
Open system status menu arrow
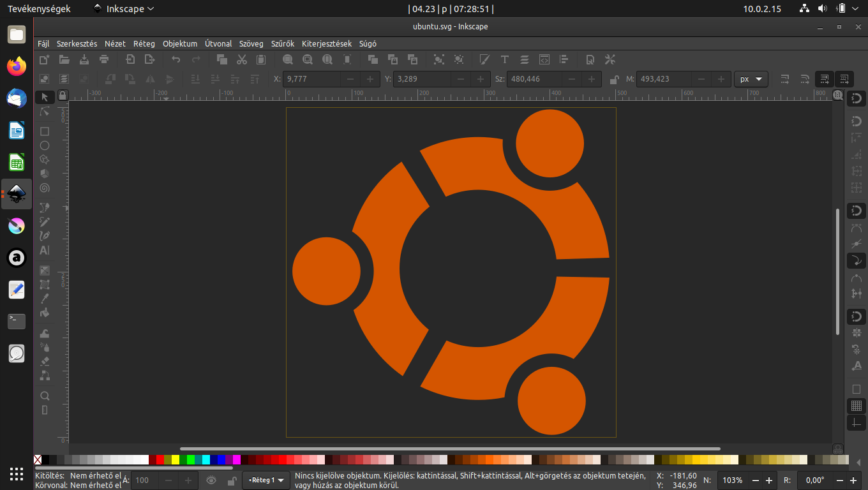855,9
